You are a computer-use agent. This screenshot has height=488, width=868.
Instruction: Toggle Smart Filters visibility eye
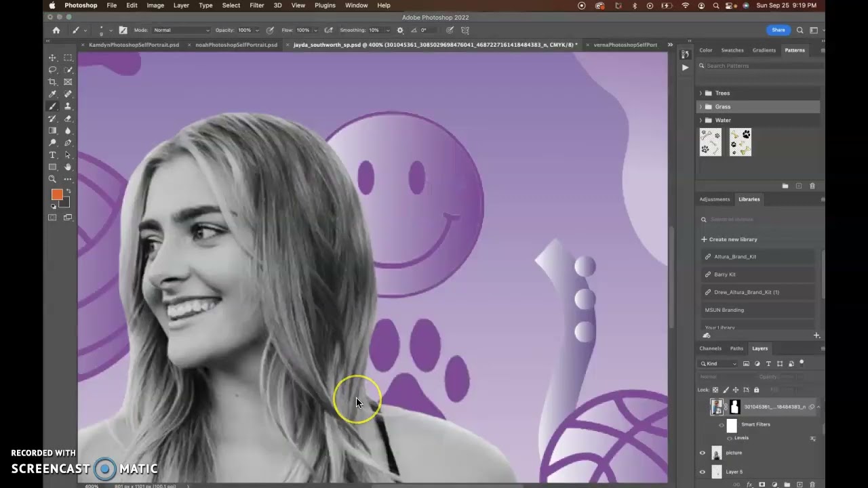(x=722, y=424)
